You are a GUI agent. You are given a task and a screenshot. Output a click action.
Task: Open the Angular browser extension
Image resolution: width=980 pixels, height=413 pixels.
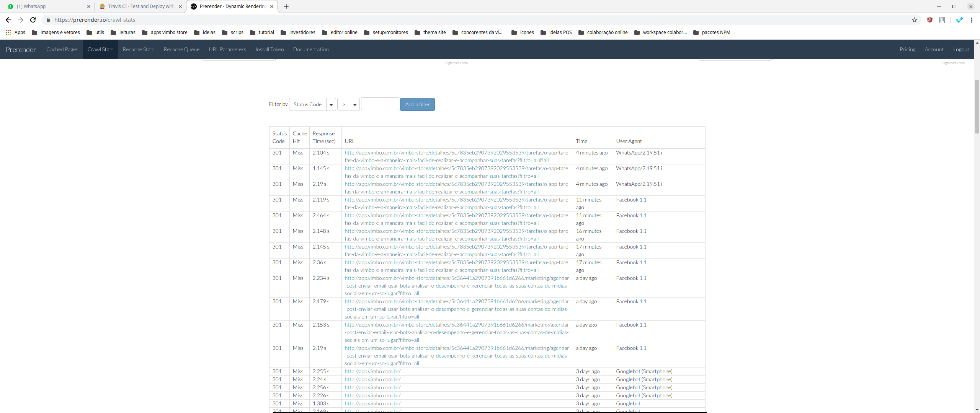click(930, 20)
